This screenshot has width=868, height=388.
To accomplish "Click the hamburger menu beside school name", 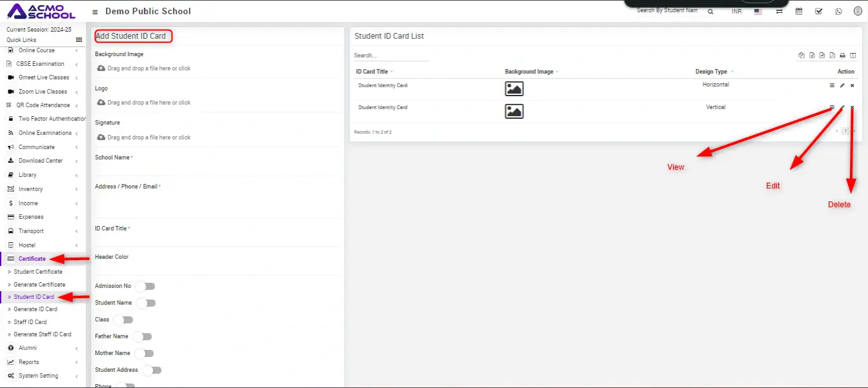I will [x=96, y=12].
